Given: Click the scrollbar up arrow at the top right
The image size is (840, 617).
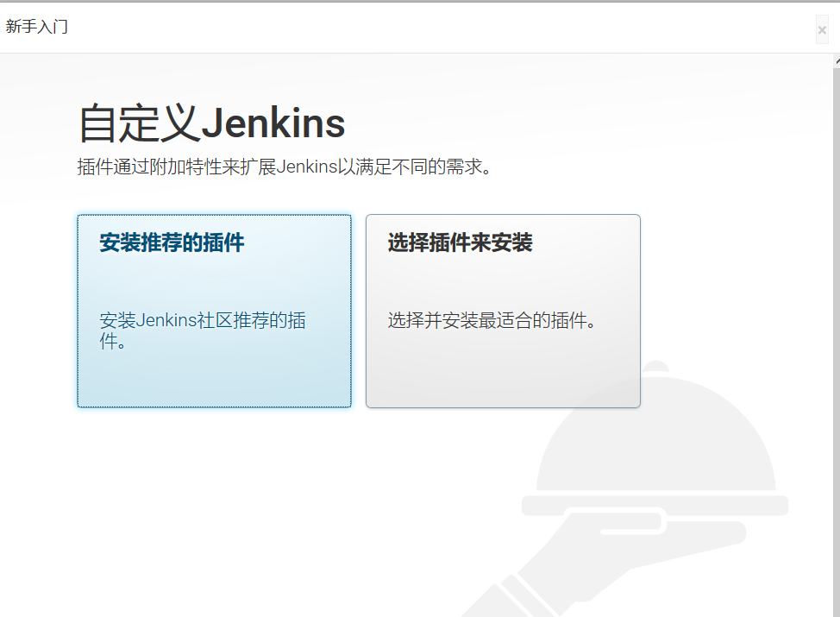Looking at the screenshot, I should [x=837, y=61].
